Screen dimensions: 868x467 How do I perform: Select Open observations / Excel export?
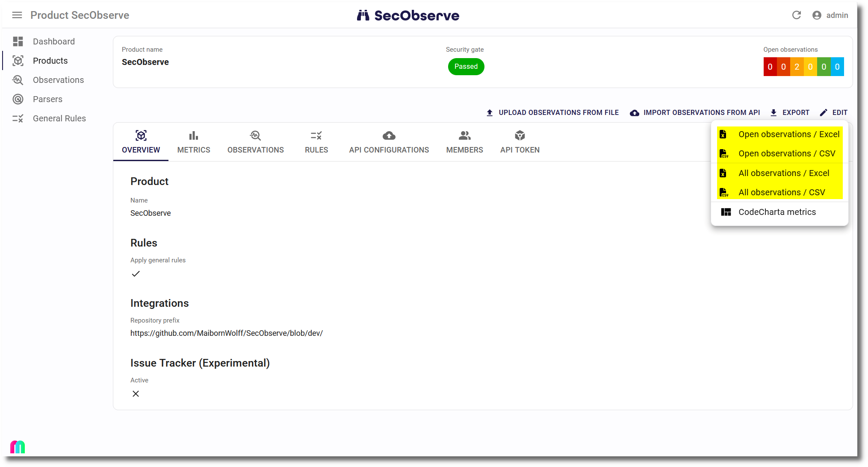(788, 134)
